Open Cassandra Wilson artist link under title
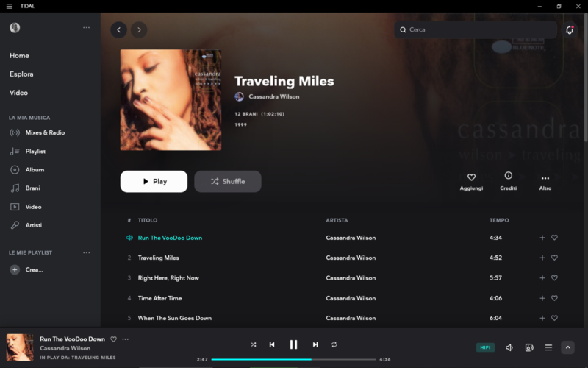Screen dimensions: 588x368 tap(273, 96)
